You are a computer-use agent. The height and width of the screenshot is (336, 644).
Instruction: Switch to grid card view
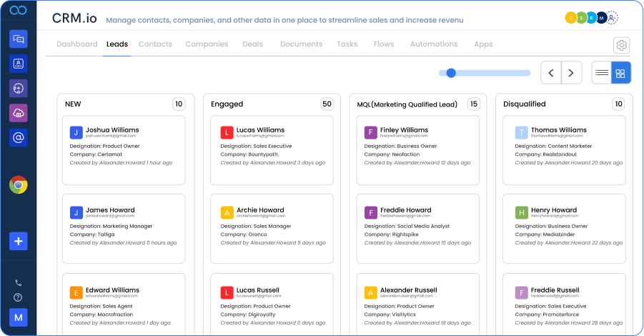621,73
